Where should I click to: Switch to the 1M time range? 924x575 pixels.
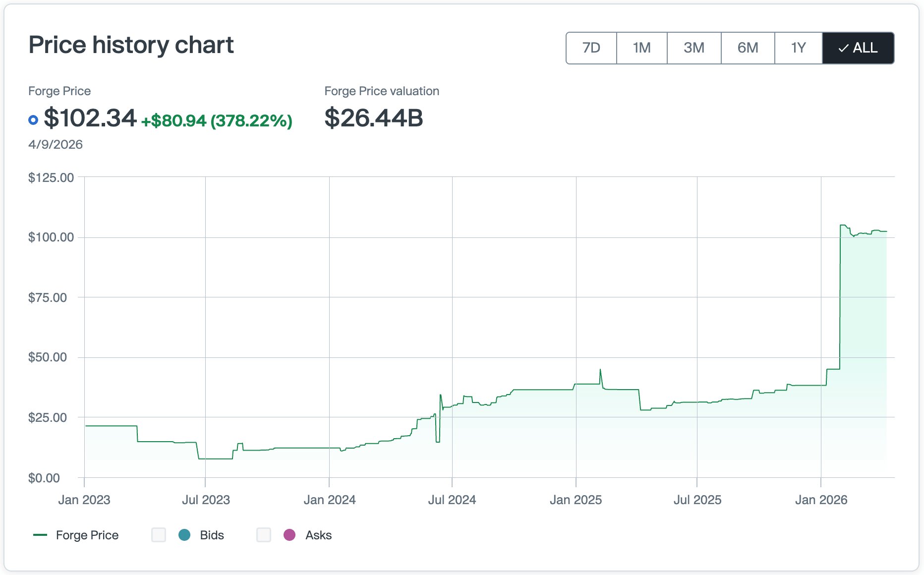click(642, 48)
